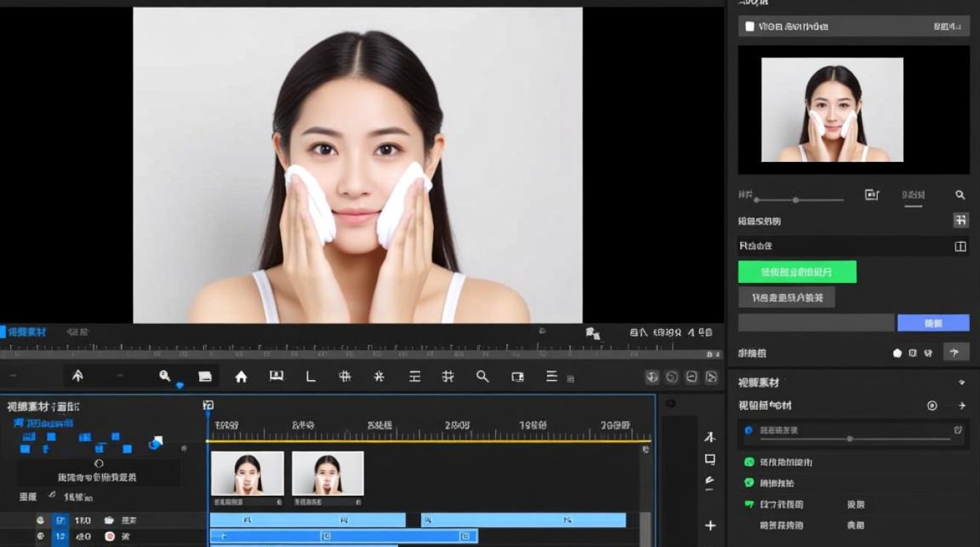Click the asterisk star icon in the toolbar
The image size is (980, 547).
pyautogui.click(x=379, y=376)
